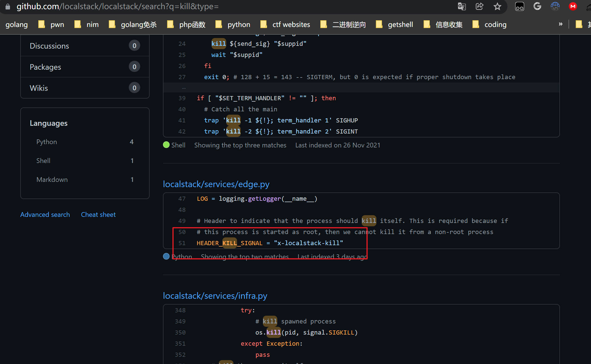591x364 pixels.
Task: Click the Google extension icon
Action: 537,6
